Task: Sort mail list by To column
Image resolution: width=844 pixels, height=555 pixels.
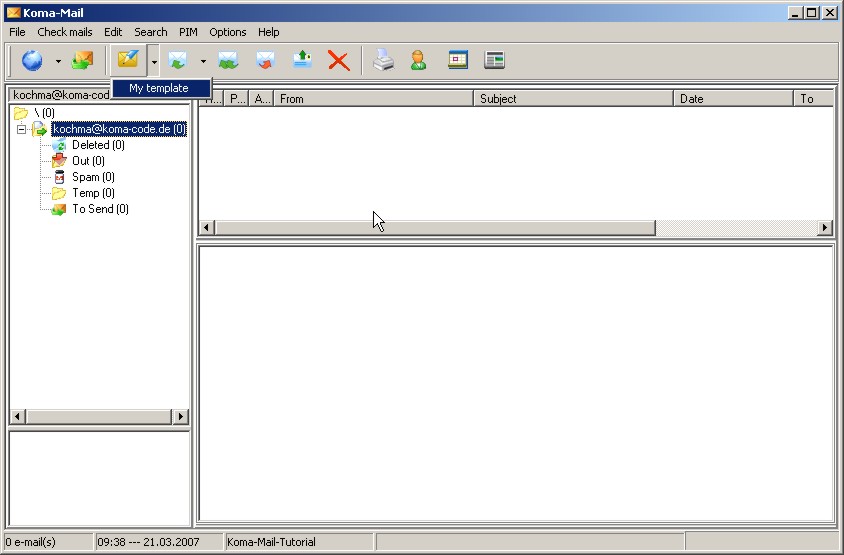Action: point(813,99)
